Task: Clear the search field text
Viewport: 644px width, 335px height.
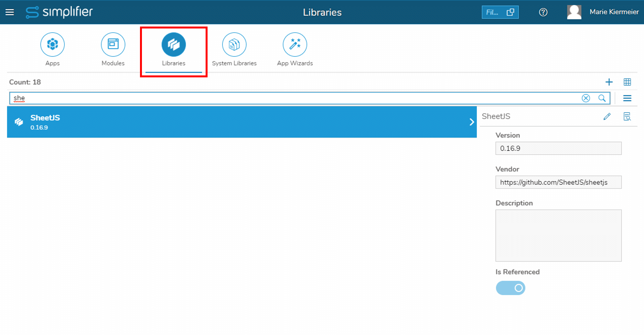Action: [586, 98]
